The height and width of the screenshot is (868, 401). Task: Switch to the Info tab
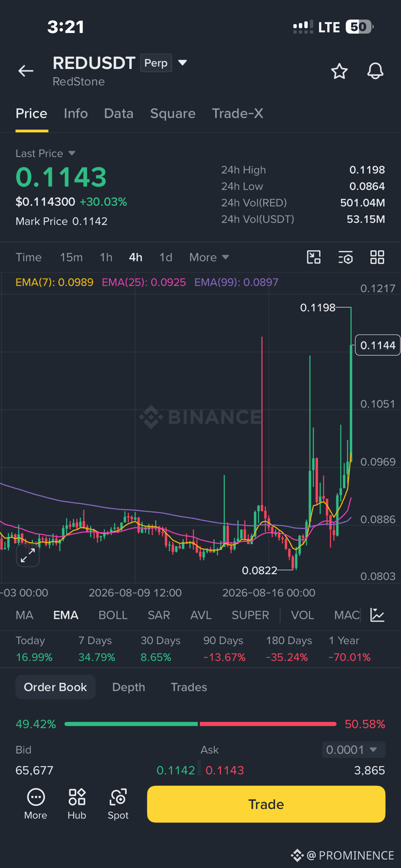click(76, 113)
